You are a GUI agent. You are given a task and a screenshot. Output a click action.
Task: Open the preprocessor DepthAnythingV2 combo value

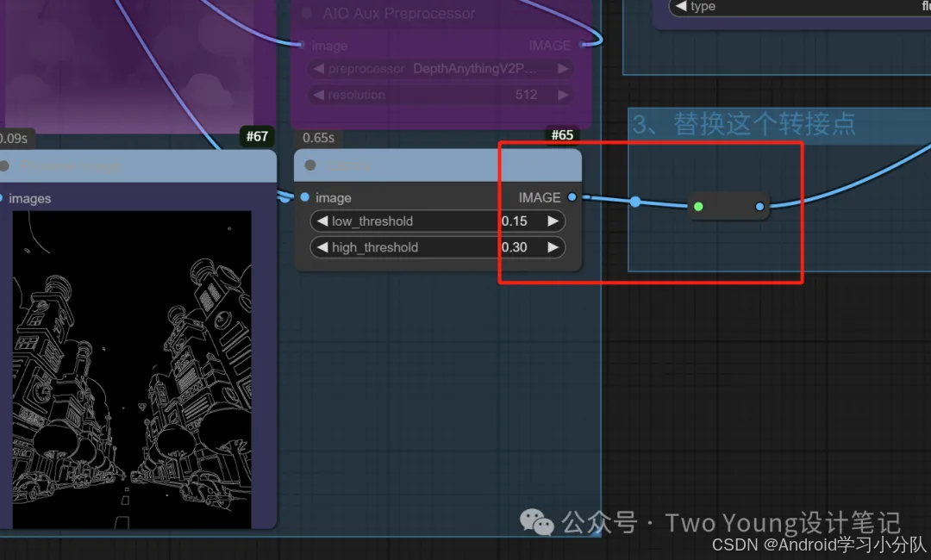coord(474,69)
